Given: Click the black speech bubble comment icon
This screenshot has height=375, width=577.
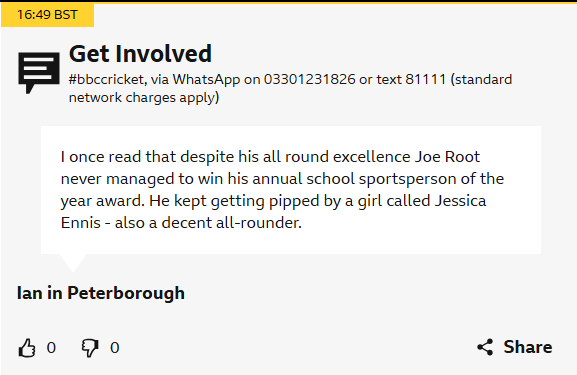Looking at the screenshot, I should (39, 72).
